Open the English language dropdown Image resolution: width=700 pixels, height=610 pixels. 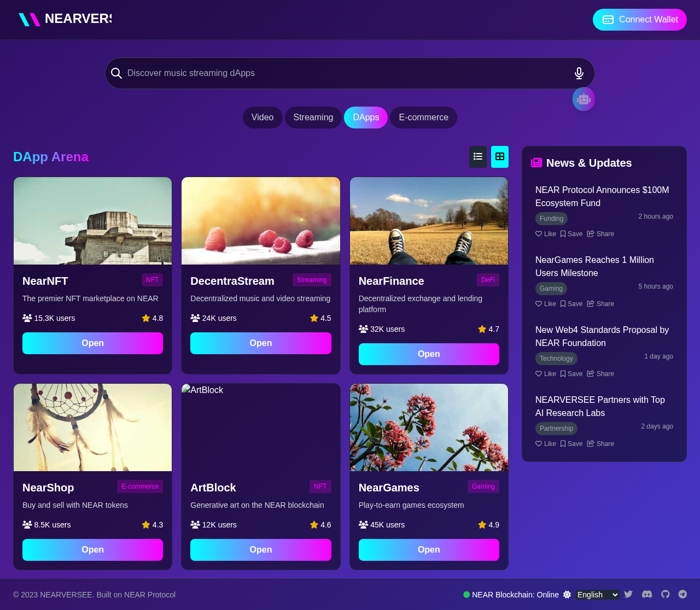(x=597, y=594)
